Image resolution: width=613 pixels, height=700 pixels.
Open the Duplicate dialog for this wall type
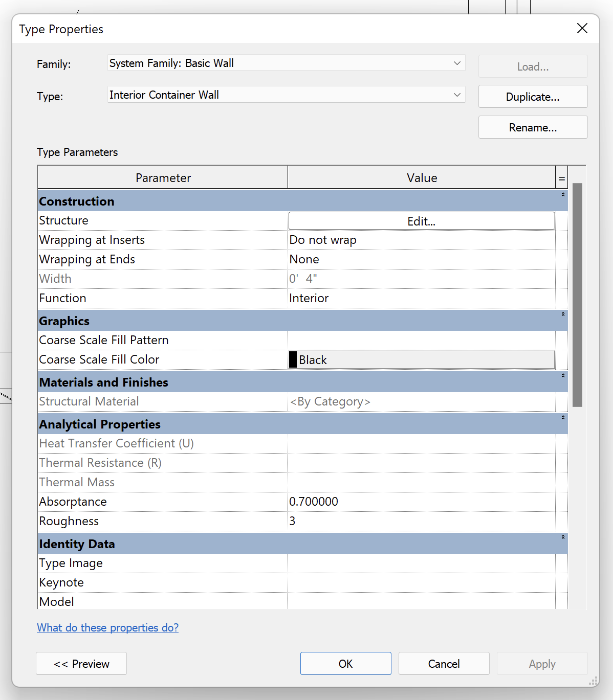click(532, 97)
